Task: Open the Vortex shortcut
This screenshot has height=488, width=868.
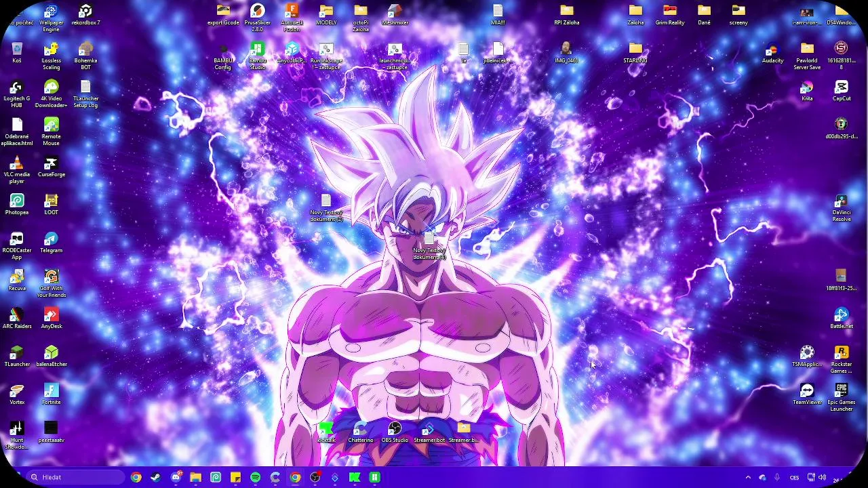Action: coord(17,394)
